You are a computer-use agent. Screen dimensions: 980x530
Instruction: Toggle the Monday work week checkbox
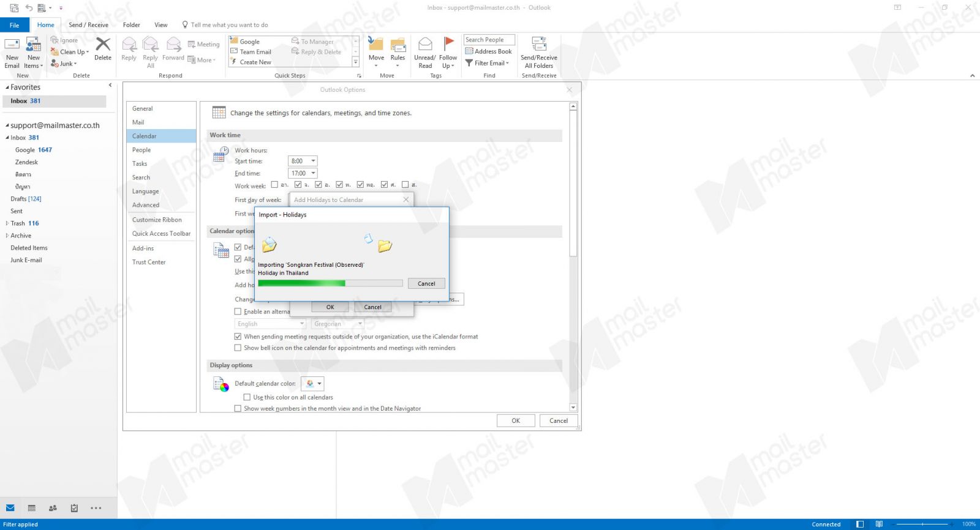click(x=298, y=184)
